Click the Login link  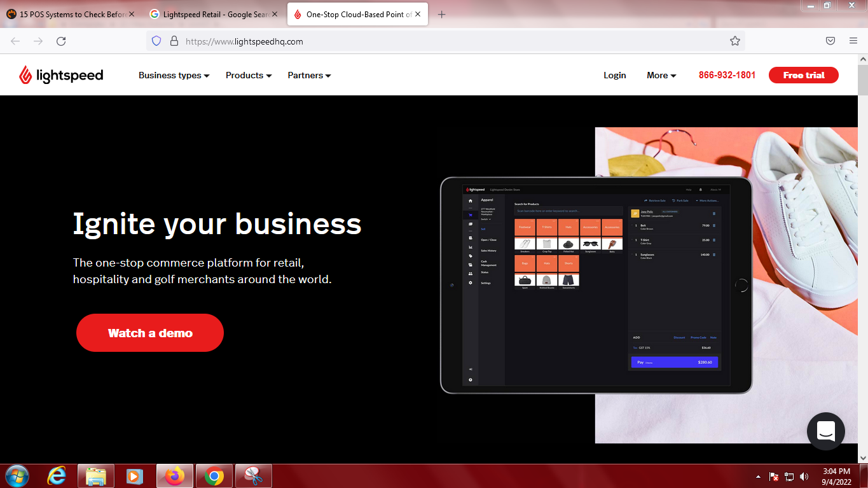pos(615,75)
